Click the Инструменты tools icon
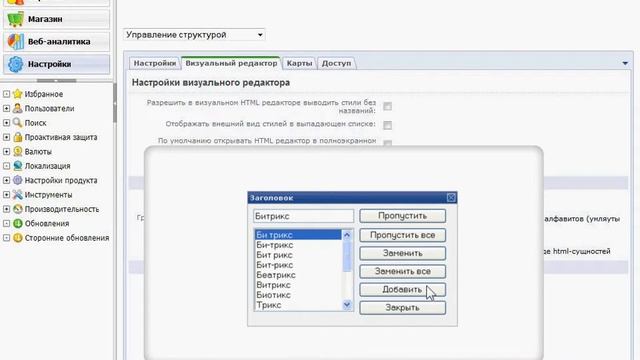This screenshot has width=640, height=360. click(x=18, y=195)
